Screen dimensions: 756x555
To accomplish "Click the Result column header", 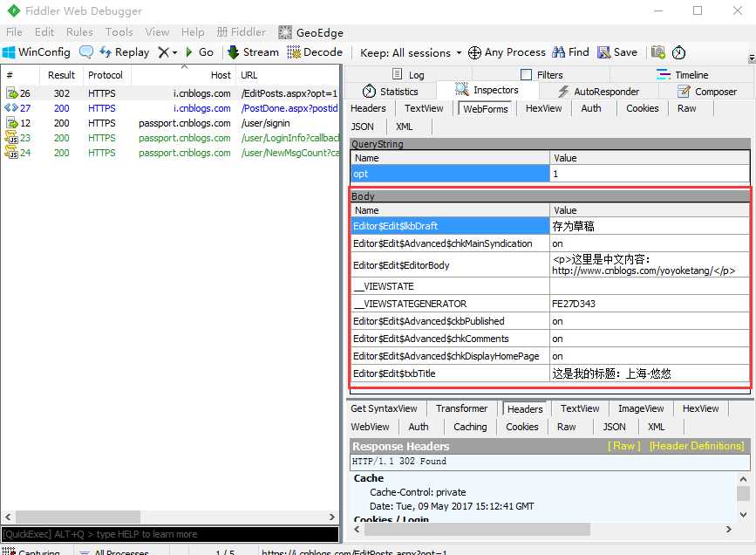I will coord(61,75).
